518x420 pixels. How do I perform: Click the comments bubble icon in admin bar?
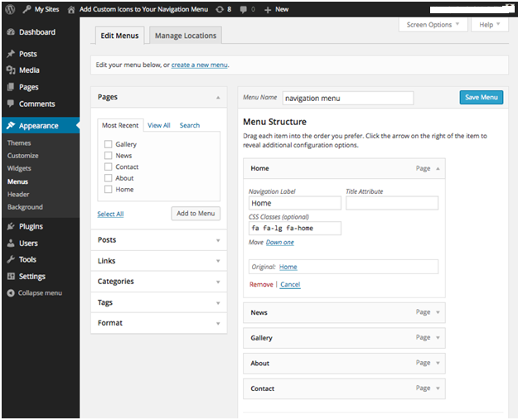point(244,10)
